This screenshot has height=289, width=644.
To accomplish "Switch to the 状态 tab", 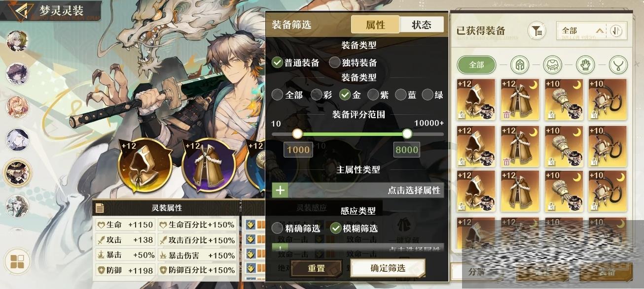I will point(422,25).
